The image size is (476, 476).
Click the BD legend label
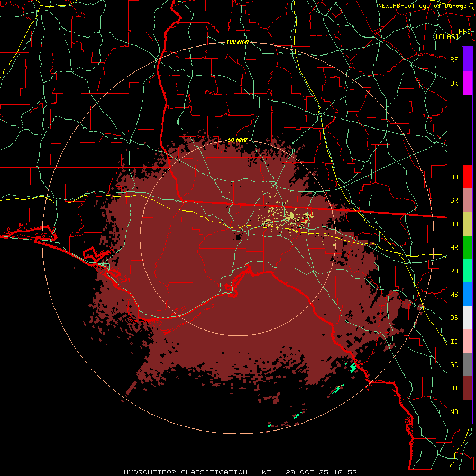tap(454, 224)
